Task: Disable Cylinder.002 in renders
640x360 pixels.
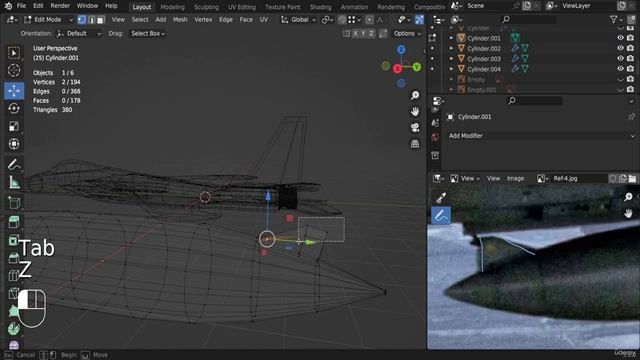Action: click(x=631, y=48)
